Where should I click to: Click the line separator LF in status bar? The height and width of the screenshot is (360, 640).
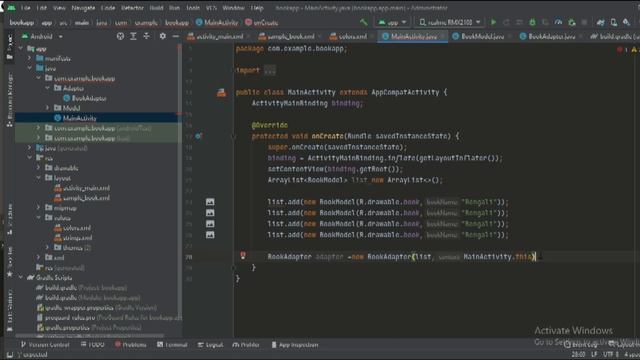[x=594, y=354]
